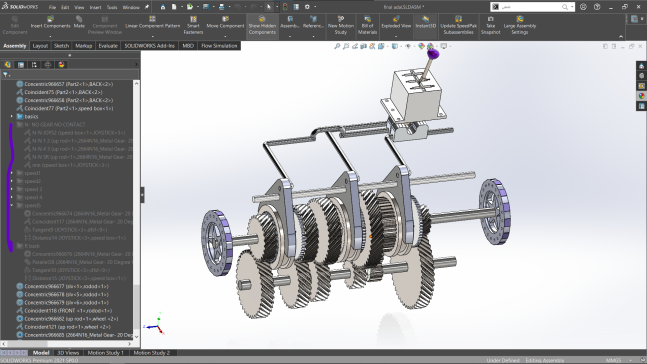The width and height of the screenshot is (647, 364).
Task: Expand the basics folder
Action: pos(12,116)
